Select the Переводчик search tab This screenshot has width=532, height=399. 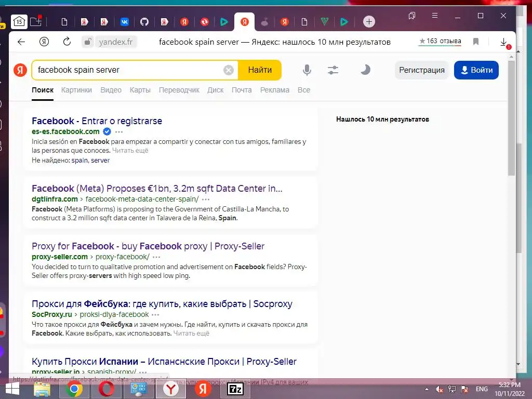click(179, 90)
